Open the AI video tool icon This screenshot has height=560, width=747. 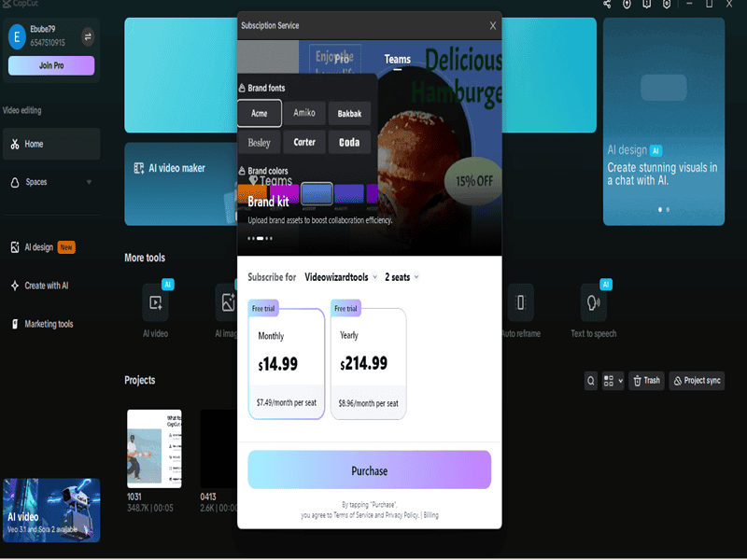(155, 303)
